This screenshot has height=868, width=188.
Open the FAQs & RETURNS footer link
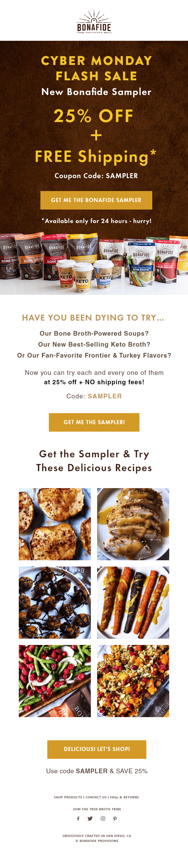click(124, 797)
